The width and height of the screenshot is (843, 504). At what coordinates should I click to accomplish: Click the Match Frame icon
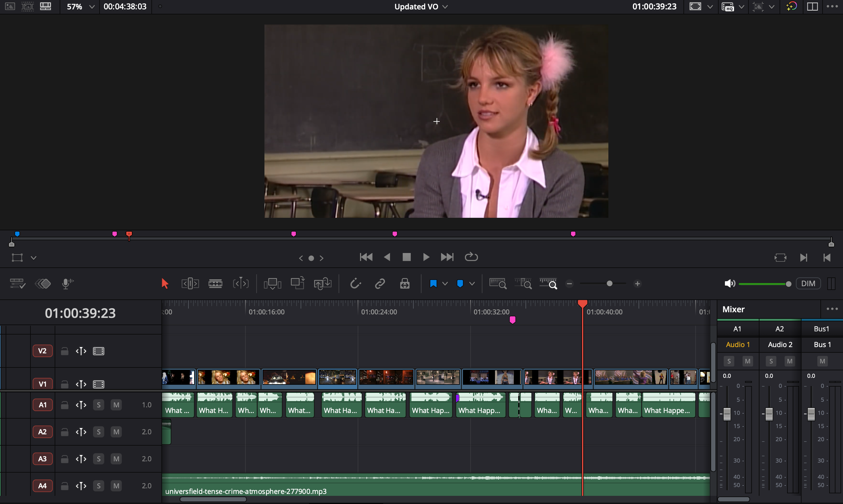(780, 258)
